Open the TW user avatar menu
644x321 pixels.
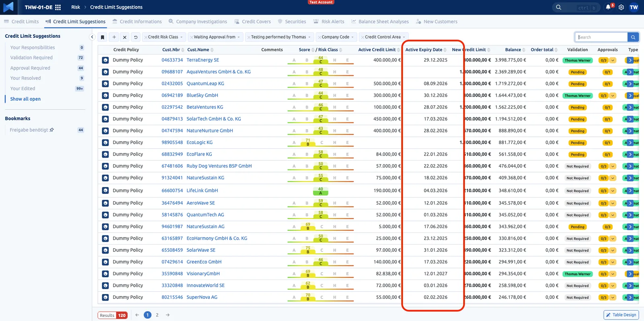tap(634, 7)
